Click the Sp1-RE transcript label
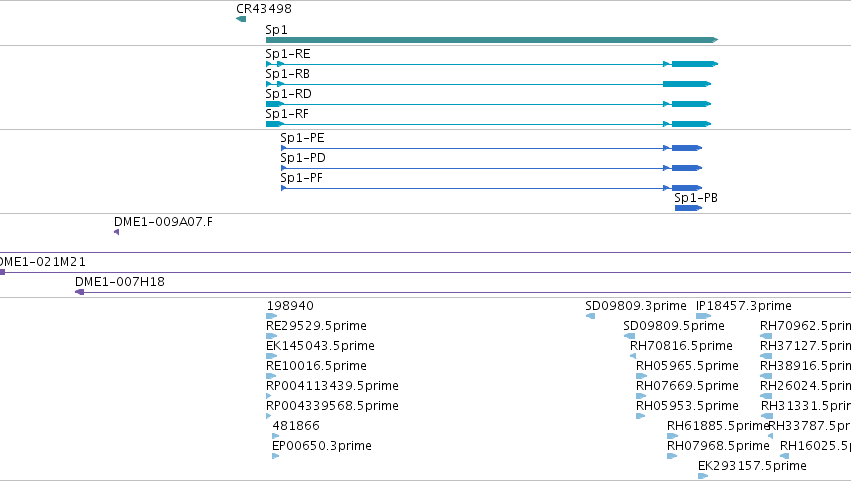 coord(288,54)
